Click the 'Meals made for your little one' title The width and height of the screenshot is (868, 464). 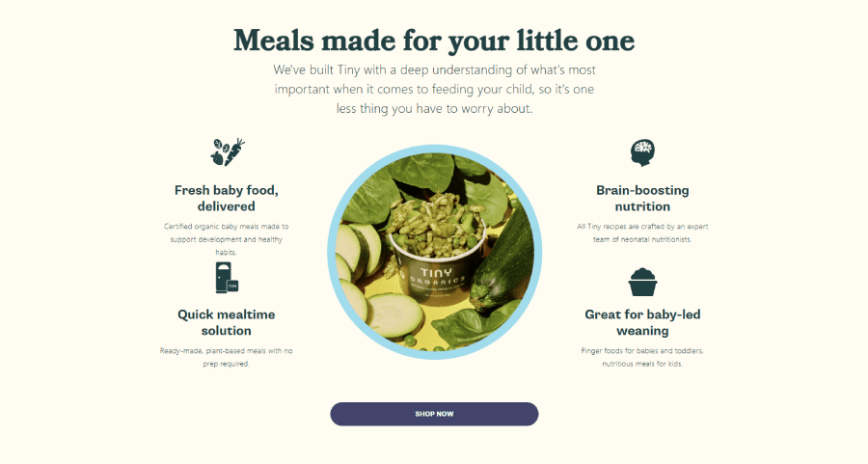[434, 41]
